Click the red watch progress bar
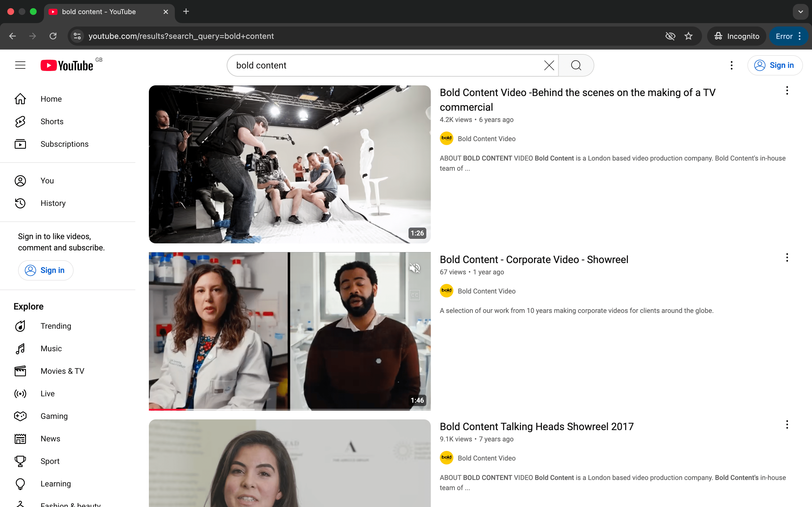 168,410
